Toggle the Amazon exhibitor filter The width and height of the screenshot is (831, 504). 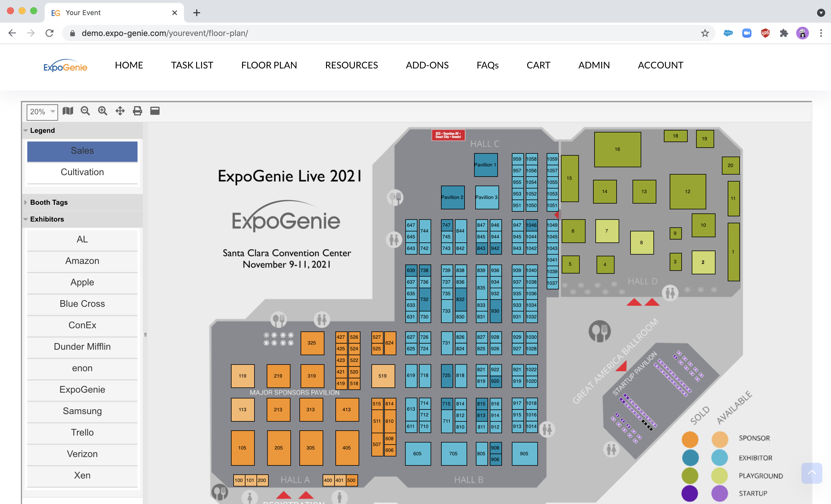[82, 261]
